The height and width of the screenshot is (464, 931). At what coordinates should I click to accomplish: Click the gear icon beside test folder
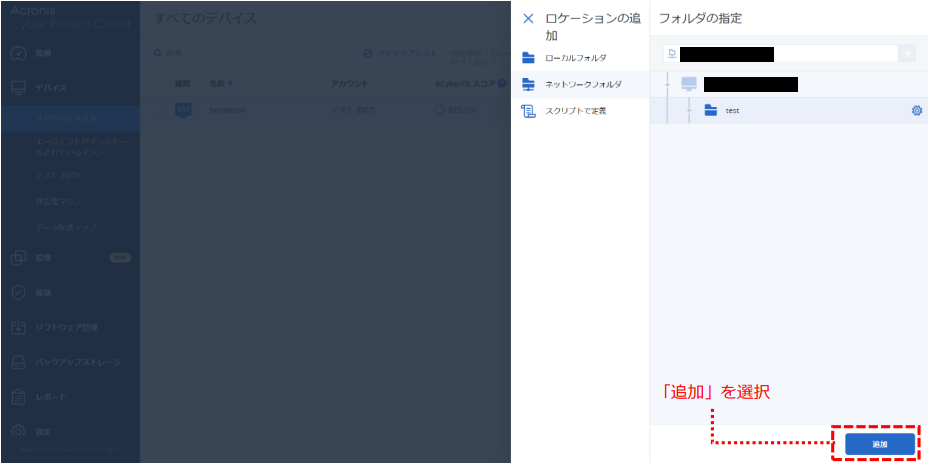point(916,110)
